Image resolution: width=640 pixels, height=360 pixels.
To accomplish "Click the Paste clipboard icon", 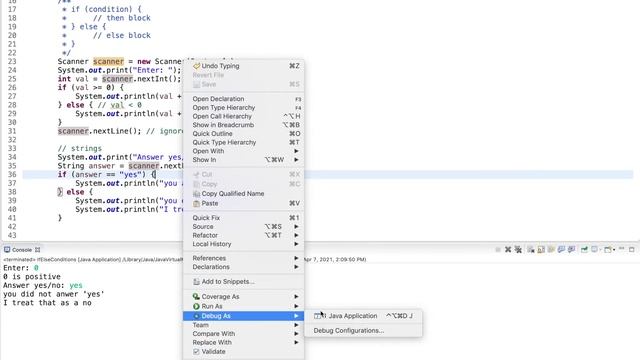I will [x=196, y=203].
